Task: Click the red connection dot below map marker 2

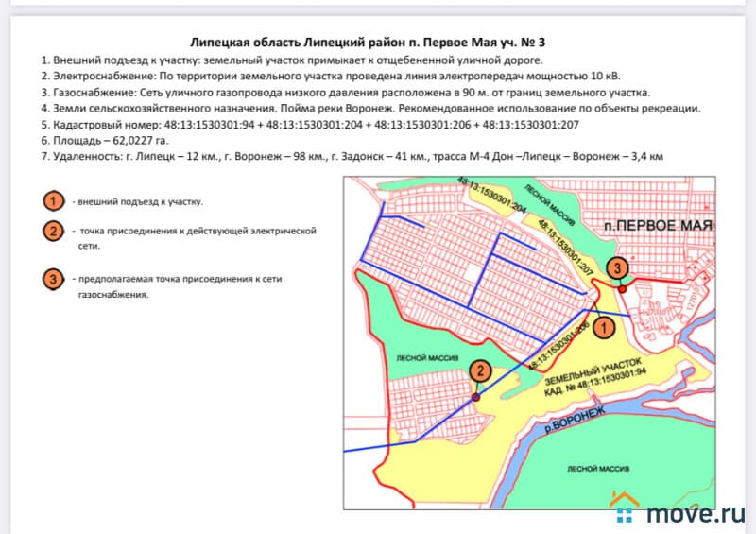Action: (x=476, y=398)
